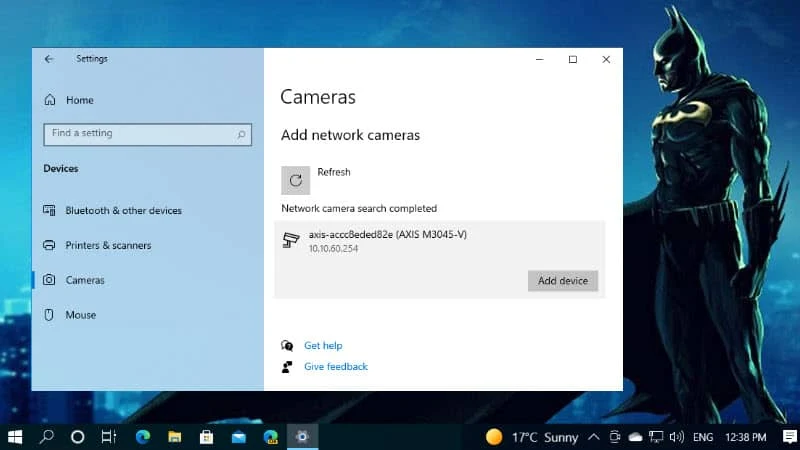Close the Settings window
This screenshot has width=800, height=450.
coord(606,59)
